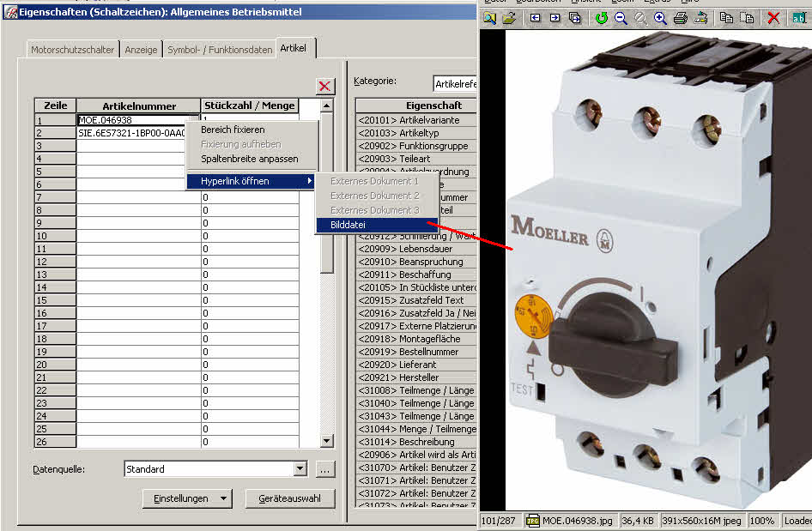
Task: Select the <20911> Beschaffung property row
Action: tap(416, 275)
